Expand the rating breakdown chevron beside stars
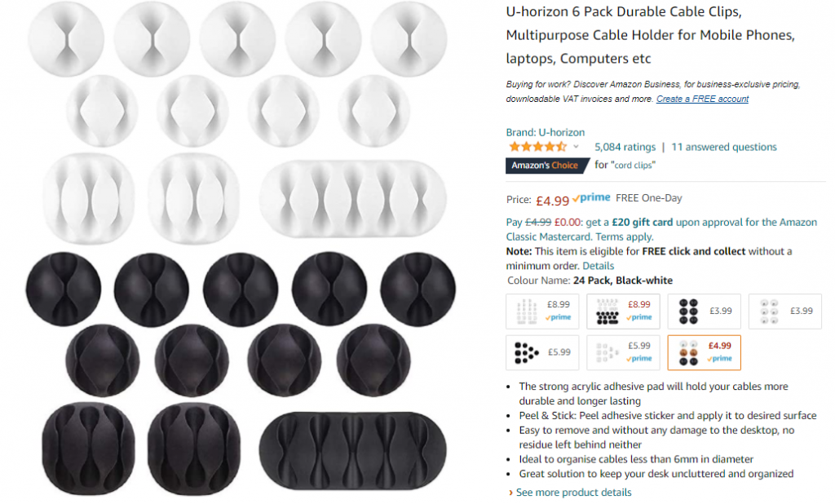The image size is (835, 504). point(576,147)
